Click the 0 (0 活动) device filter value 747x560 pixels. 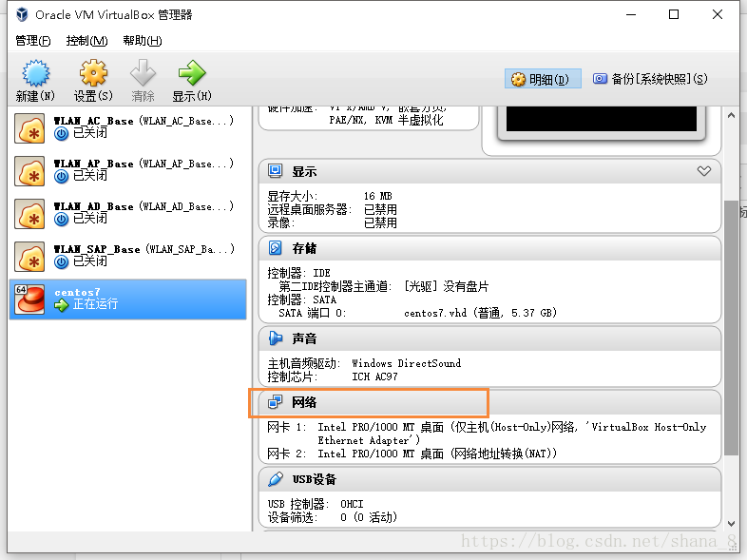(x=368, y=517)
